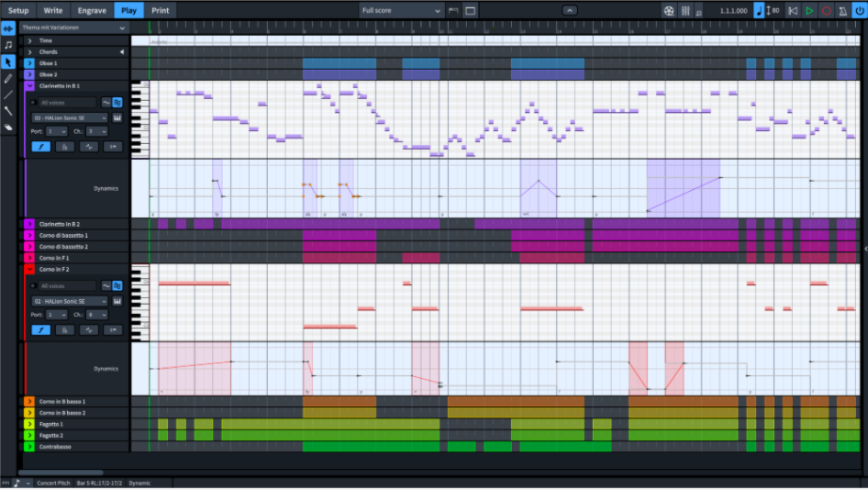Viewport: 868px width, 490px height.
Task: Select the Line tool in left toolbox
Action: point(8,95)
